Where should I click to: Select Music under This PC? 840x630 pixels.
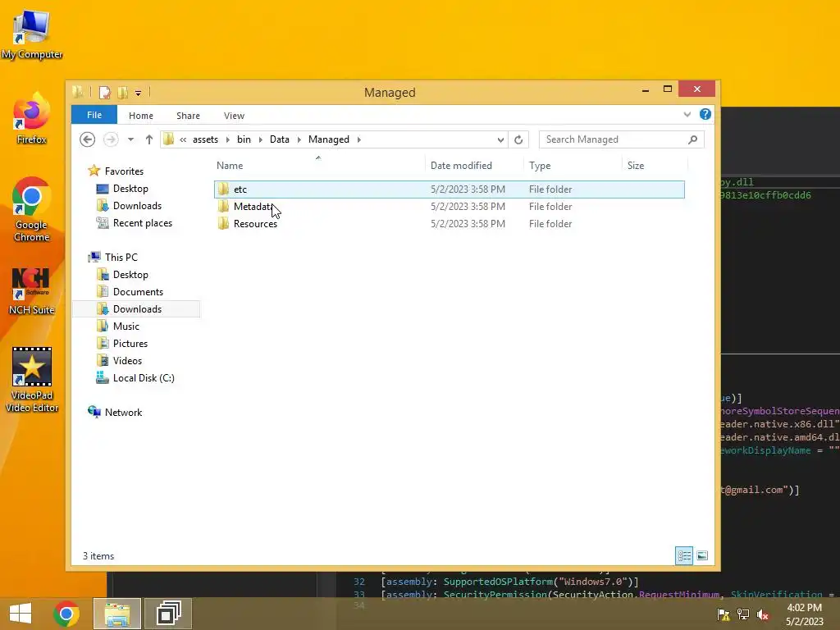point(126,326)
